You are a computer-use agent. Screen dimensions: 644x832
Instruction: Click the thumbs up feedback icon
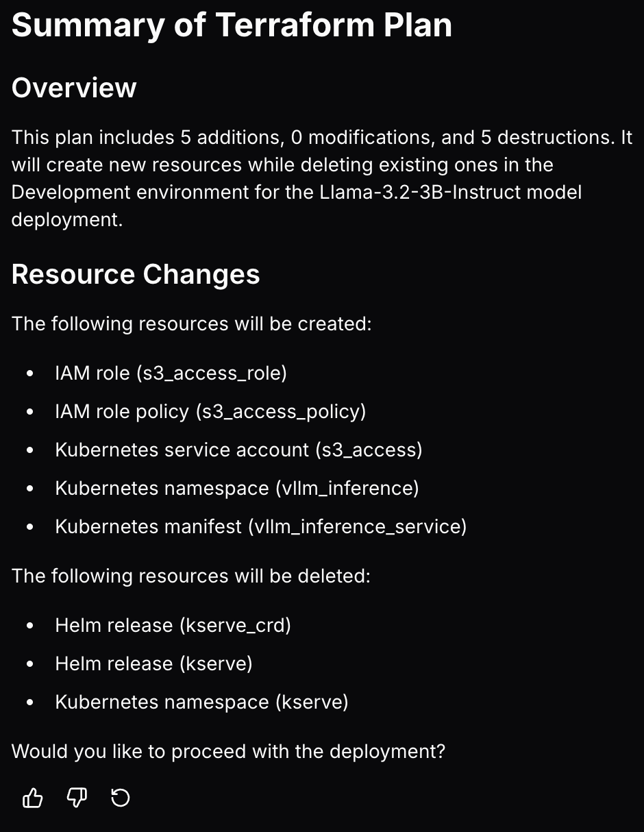[33, 798]
